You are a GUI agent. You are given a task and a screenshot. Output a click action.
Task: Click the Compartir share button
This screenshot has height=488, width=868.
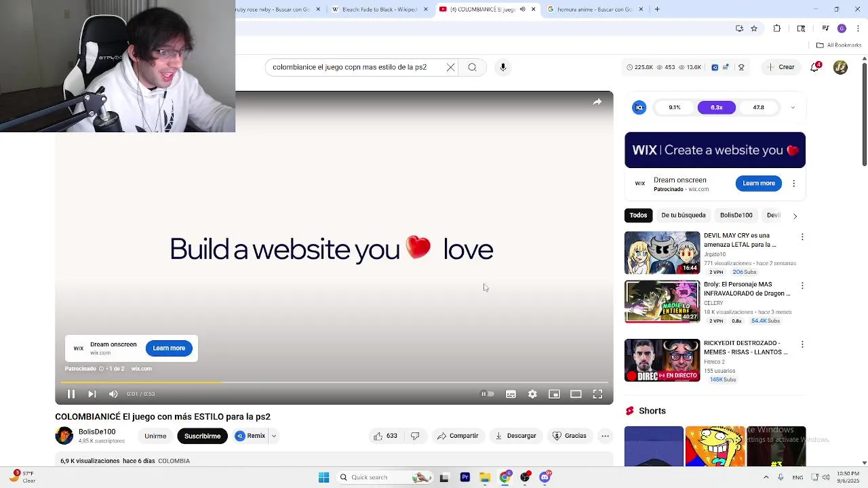tap(458, 436)
